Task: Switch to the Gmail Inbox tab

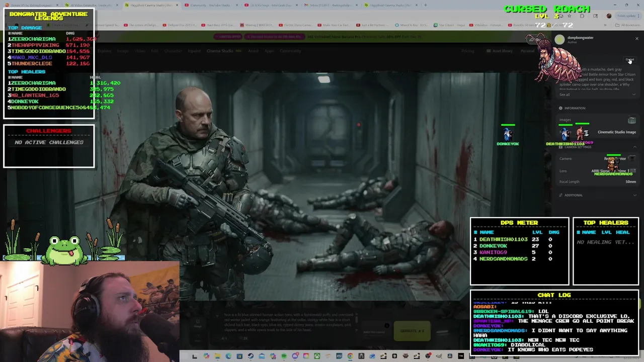Action: 330,5
